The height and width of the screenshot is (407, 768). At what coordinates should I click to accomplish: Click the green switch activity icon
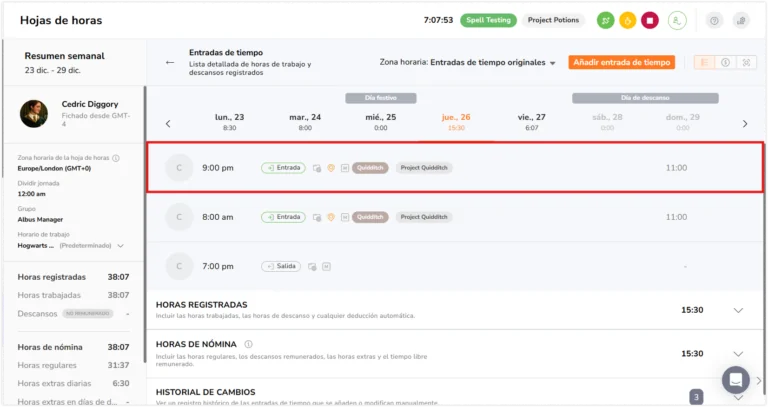[605, 21]
